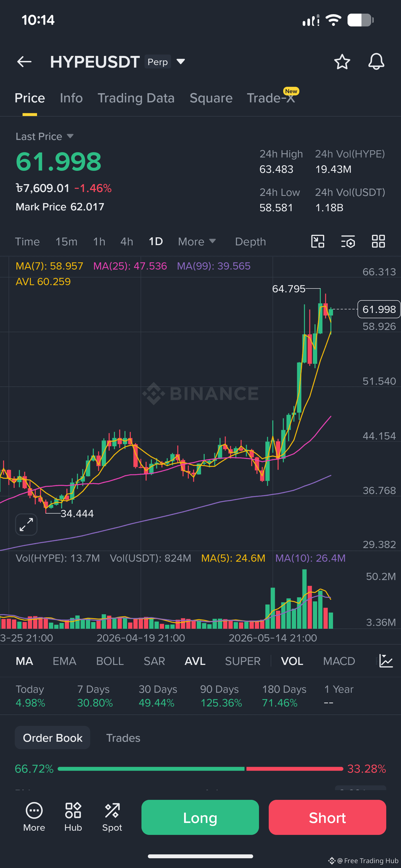This screenshot has height=868, width=401.
Task: Open indicator settings chart icon
Action: click(x=386, y=661)
